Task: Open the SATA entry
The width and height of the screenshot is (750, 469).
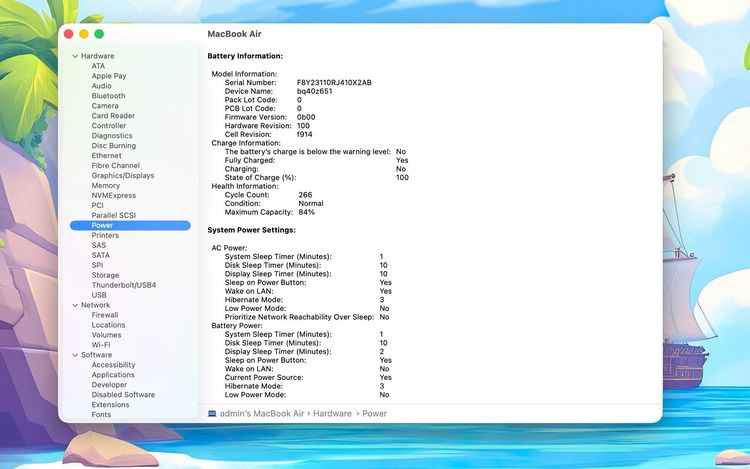Action: click(100, 255)
